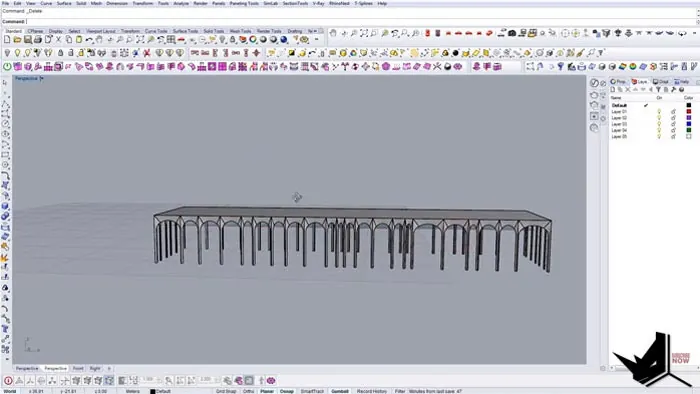Click the Paste clipboard icon

[79, 40]
